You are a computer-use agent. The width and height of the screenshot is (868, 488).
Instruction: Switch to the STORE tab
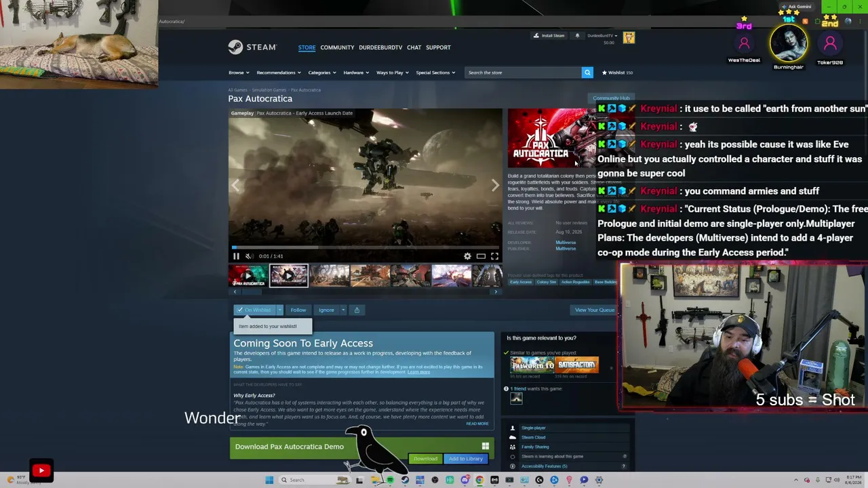(x=307, y=47)
